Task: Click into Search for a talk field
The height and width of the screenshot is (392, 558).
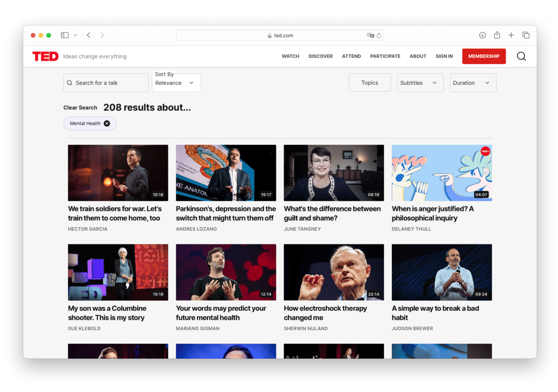Action: (106, 83)
